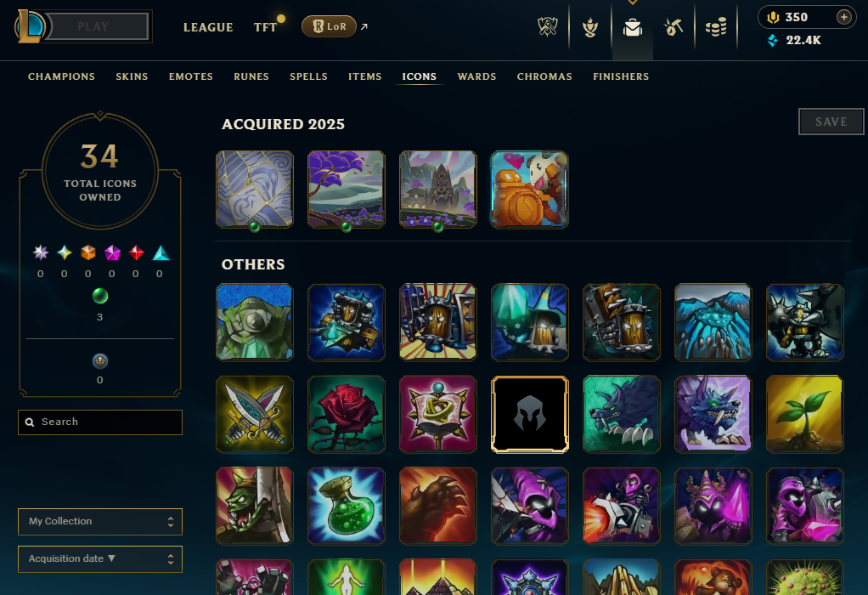Click the League logo in top corner
868x595 pixels.
point(31,26)
